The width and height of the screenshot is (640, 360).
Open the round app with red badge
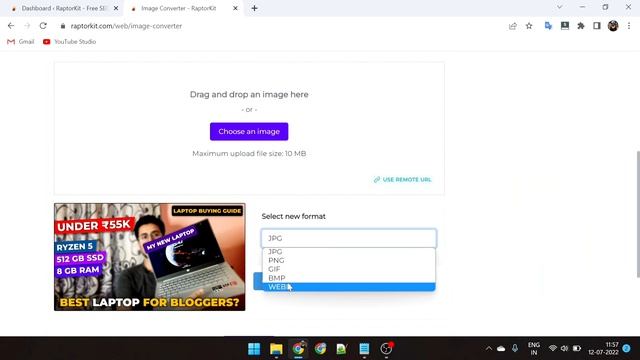click(386, 349)
